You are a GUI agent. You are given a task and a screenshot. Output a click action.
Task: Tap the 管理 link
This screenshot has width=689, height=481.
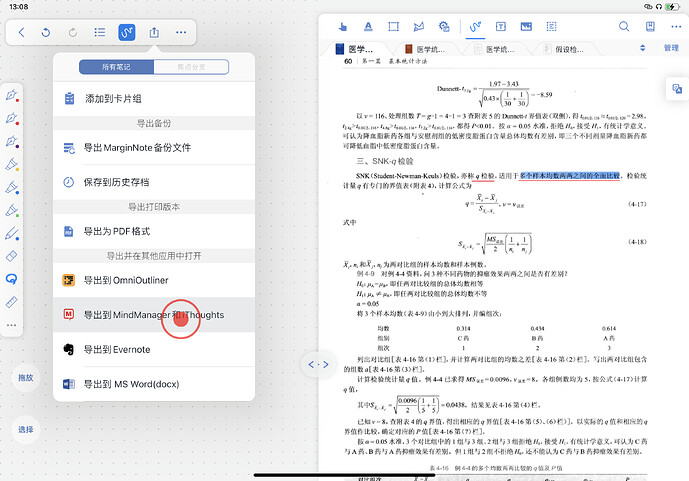click(x=671, y=48)
